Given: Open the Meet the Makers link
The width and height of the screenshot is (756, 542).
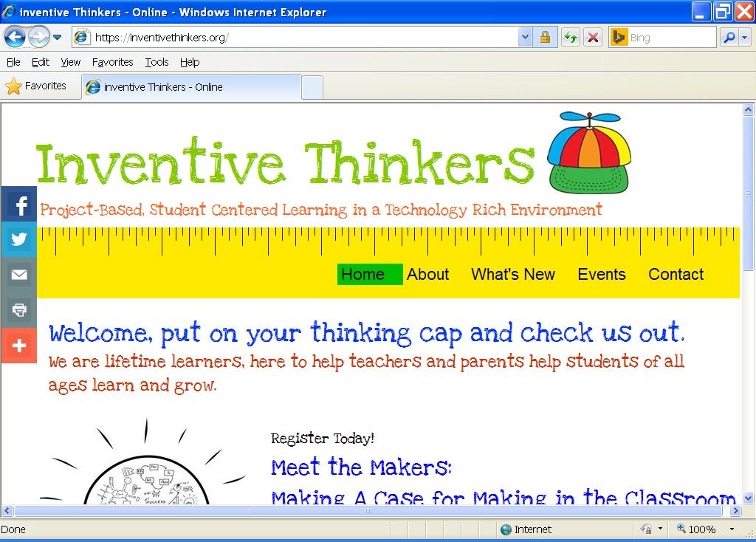Looking at the screenshot, I should [361, 467].
